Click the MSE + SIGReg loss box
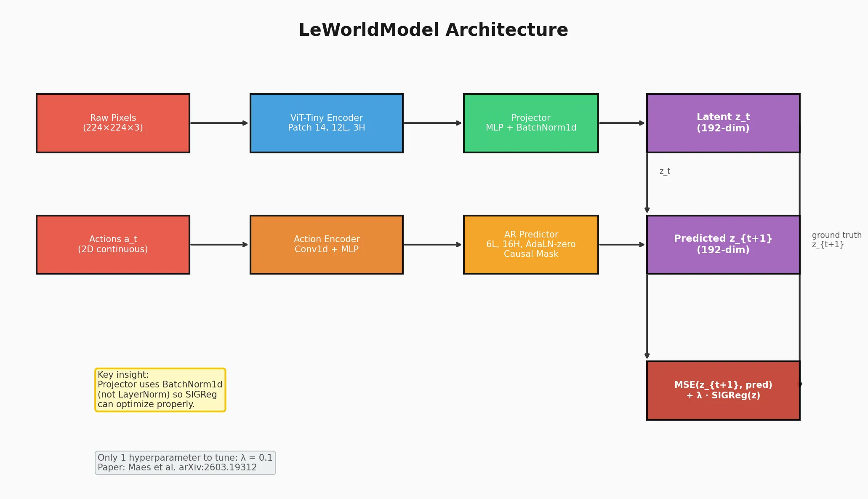 pos(723,390)
